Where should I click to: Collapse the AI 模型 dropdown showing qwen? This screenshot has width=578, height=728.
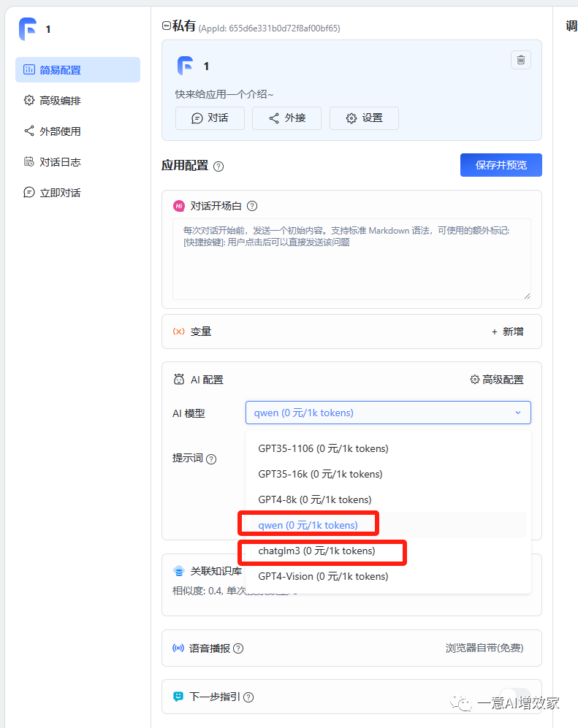[x=388, y=413]
